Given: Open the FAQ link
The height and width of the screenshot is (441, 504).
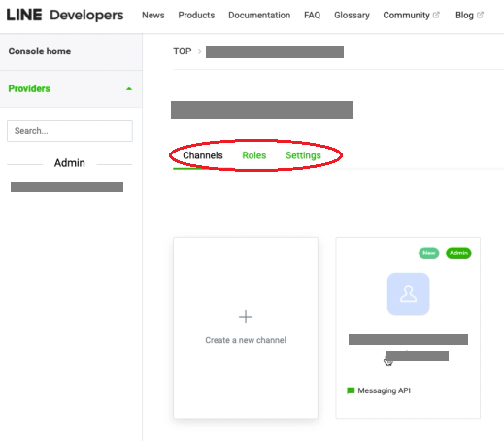Looking at the screenshot, I should pos(312,16).
